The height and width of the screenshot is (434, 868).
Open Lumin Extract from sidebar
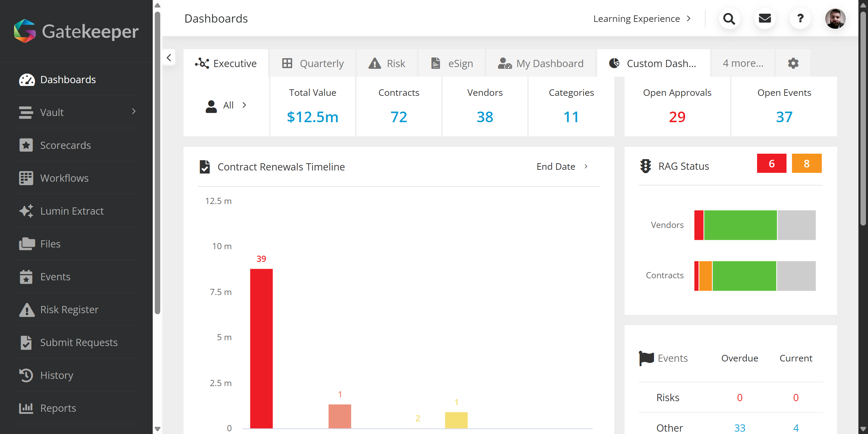(72, 211)
